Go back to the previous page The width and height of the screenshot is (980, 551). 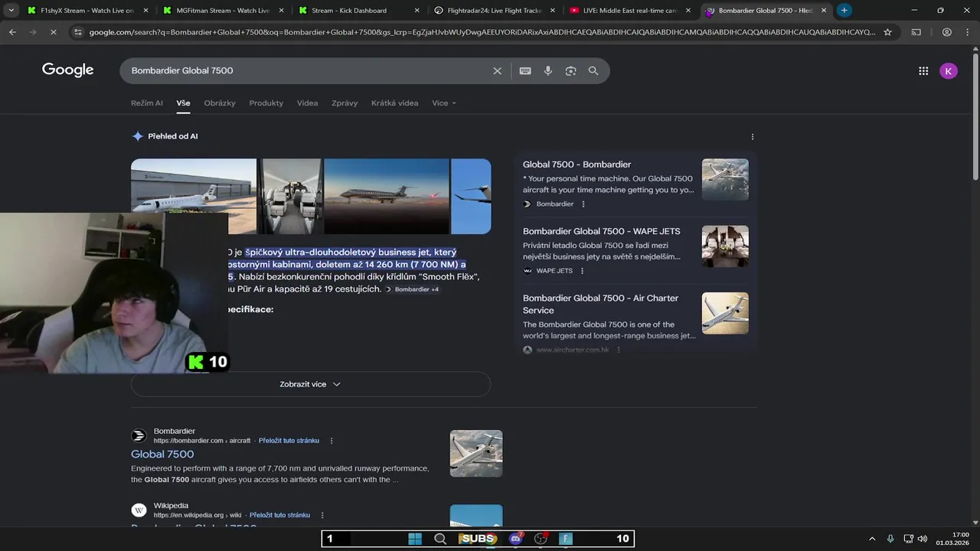[12, 32]
